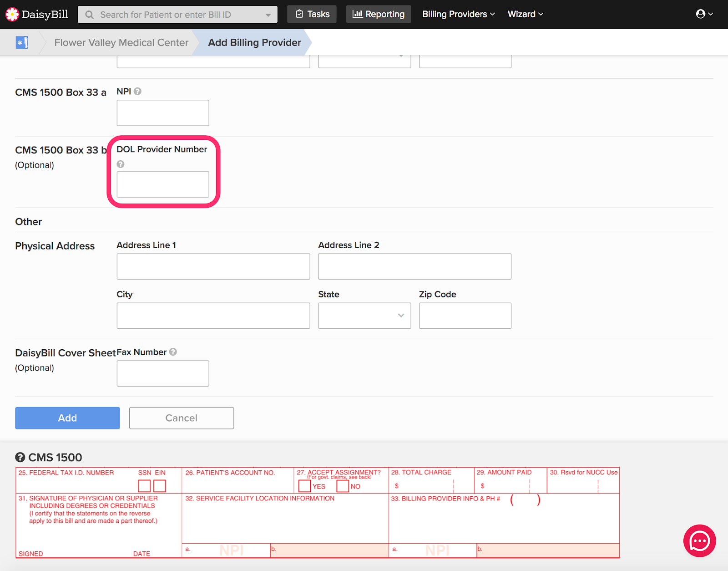Image resolution: width=728 pixels, height=571 pixels.
Task: Expand the search bar dropdown arrow
Action: coord(268,15)
